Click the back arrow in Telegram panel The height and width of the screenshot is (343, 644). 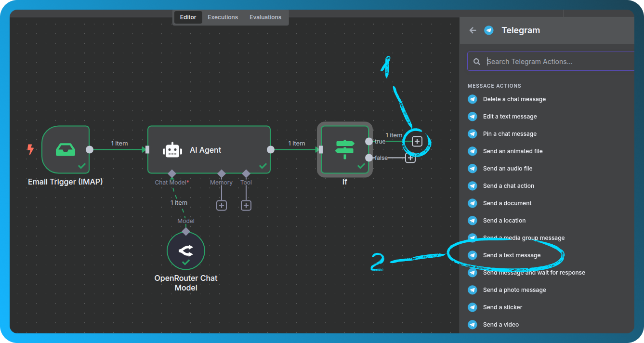[x=473, y=30]
